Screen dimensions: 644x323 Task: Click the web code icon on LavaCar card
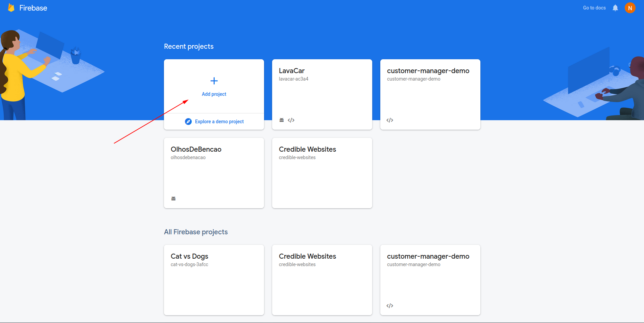[x=291, y=120]
